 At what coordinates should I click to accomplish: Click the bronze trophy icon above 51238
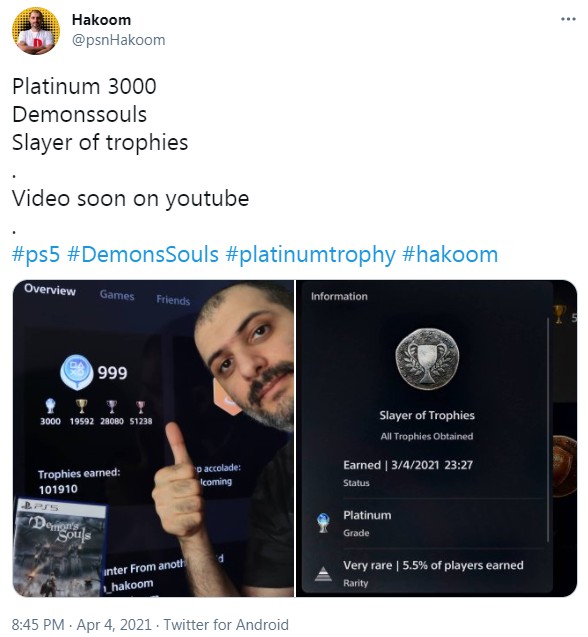pos(140,406)
